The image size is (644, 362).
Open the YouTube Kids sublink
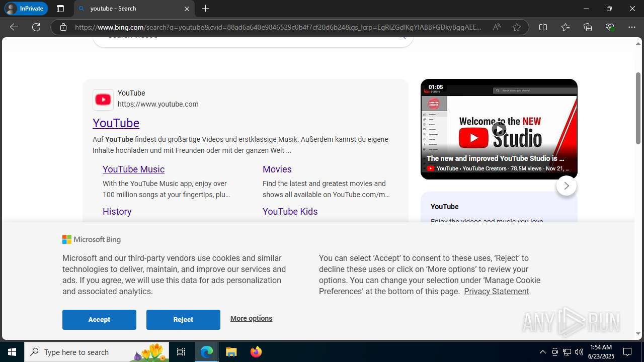(290, 212)
